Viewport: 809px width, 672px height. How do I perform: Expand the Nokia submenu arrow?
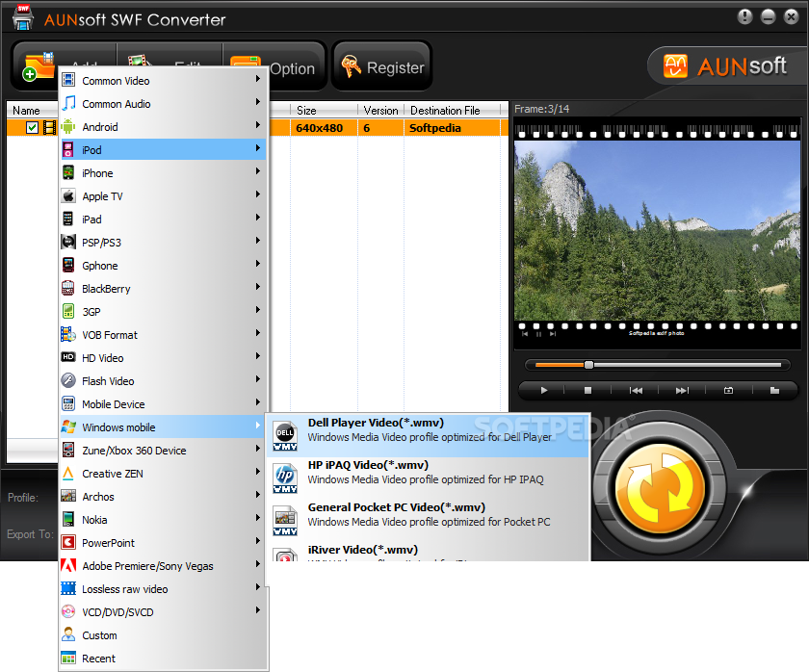[257, 517]
